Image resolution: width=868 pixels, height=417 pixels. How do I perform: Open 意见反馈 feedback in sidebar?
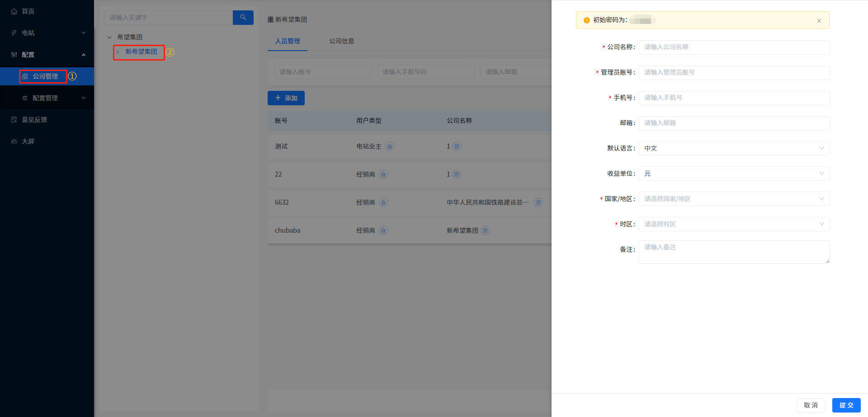click(34, 120)
